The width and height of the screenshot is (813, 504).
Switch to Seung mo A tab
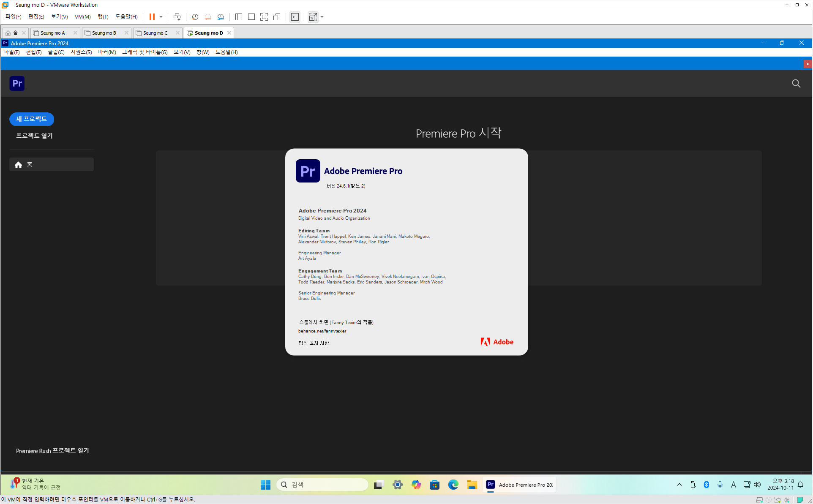[x=52, y=33]
